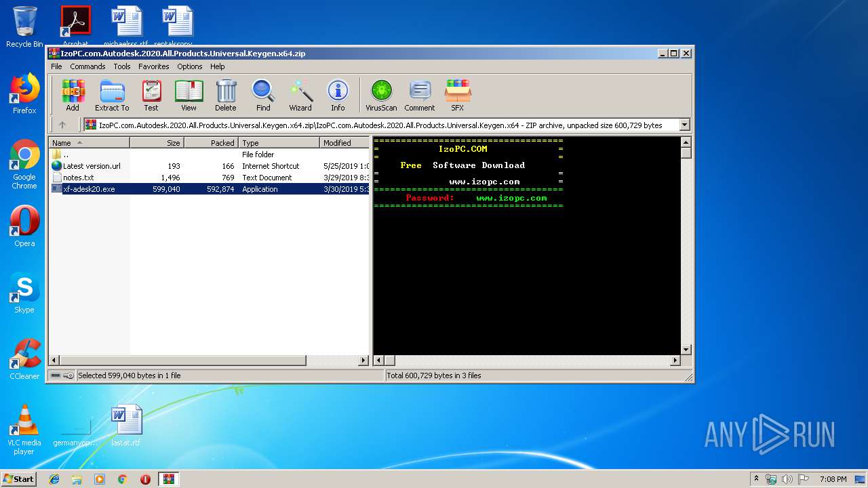Open the Comment toolbar icon
The image size is (868, 488).
click(x=420, y=95)
